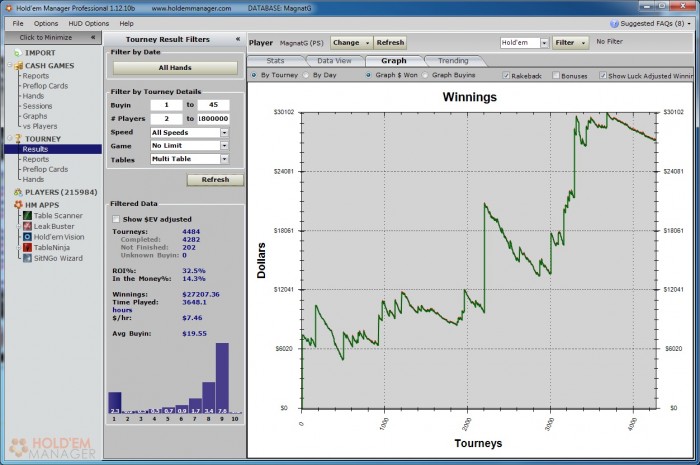This screenshot has width=700, height=465.
Task: Collapse sidebar with Click to Minimize arrows
Action: click(93, 37)
